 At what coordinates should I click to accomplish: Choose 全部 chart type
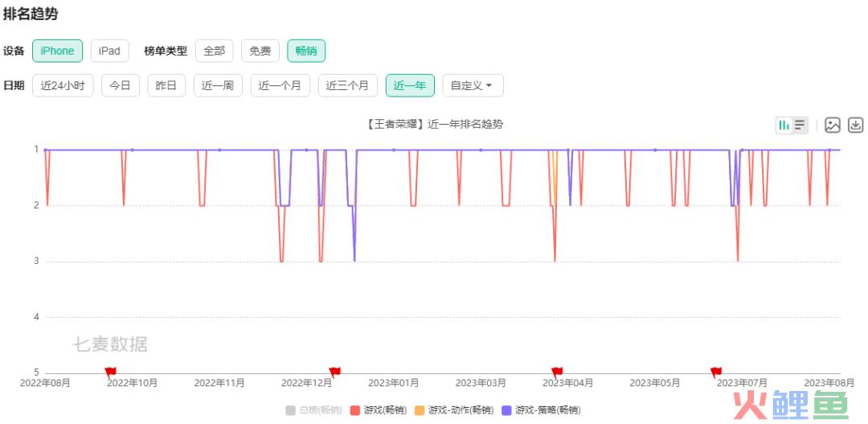pos(215,51)
